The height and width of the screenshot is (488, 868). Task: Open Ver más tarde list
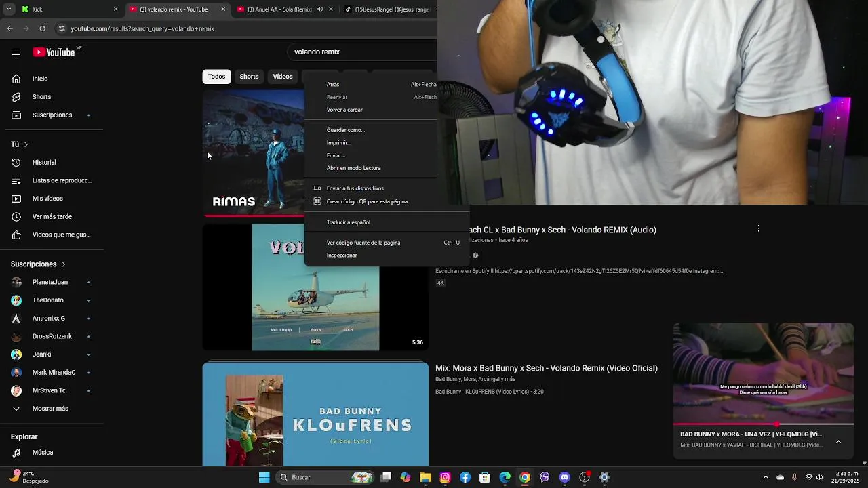click(52, 217)
